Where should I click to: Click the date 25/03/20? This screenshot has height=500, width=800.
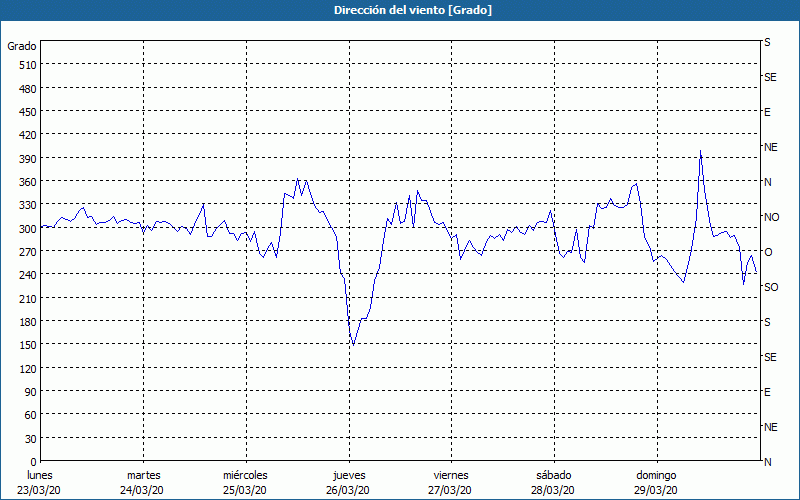[x=245, y=490]
